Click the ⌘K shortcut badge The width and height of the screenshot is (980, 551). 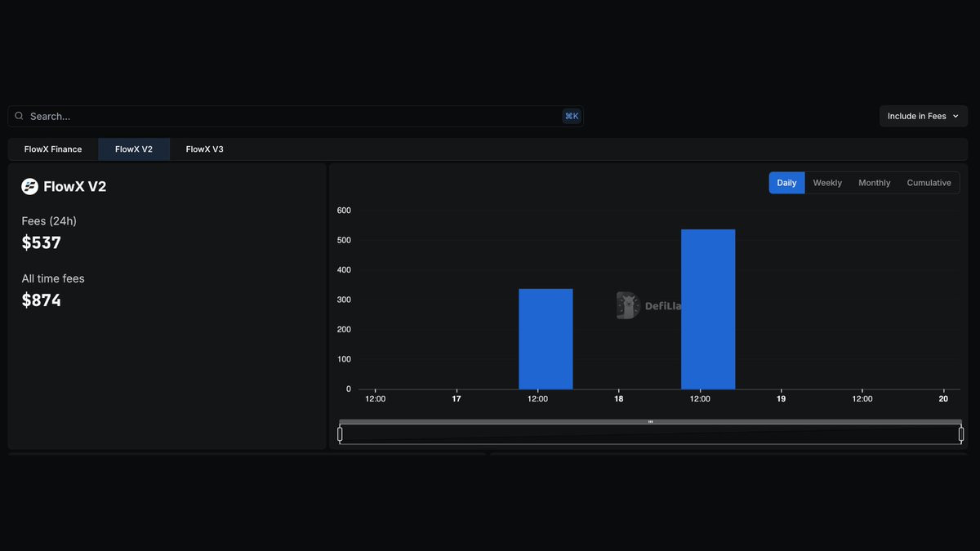[x=572, y=116]
